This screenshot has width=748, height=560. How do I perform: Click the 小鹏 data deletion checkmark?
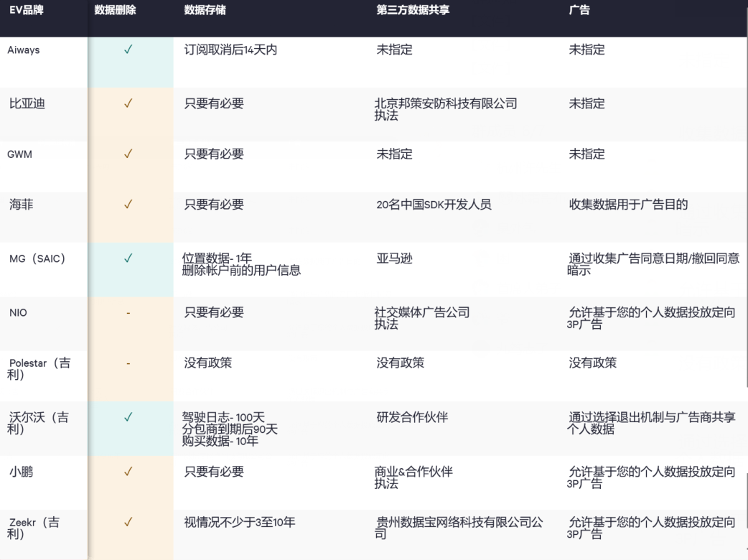(128, 472)
